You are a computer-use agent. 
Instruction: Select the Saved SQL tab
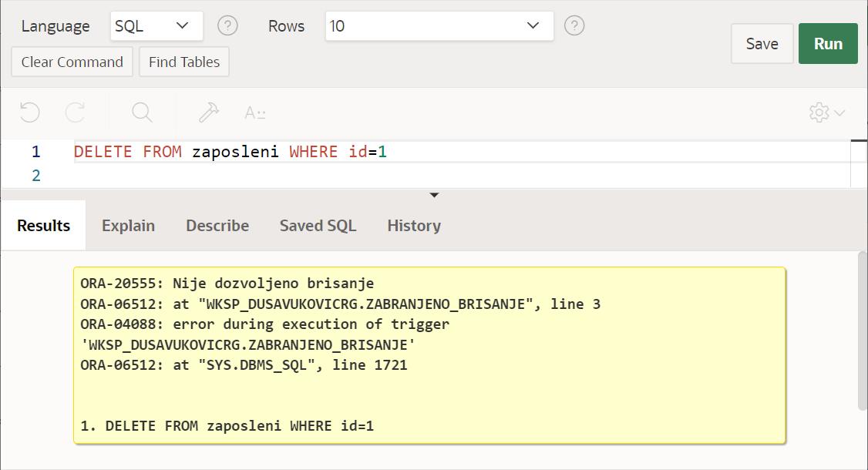[x=318, y=226]
